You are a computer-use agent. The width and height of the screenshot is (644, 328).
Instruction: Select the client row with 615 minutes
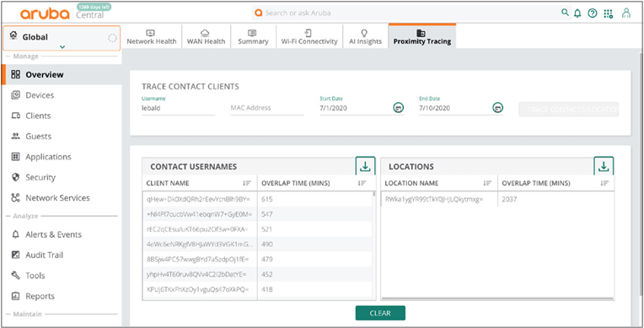[x=258, y=199]
